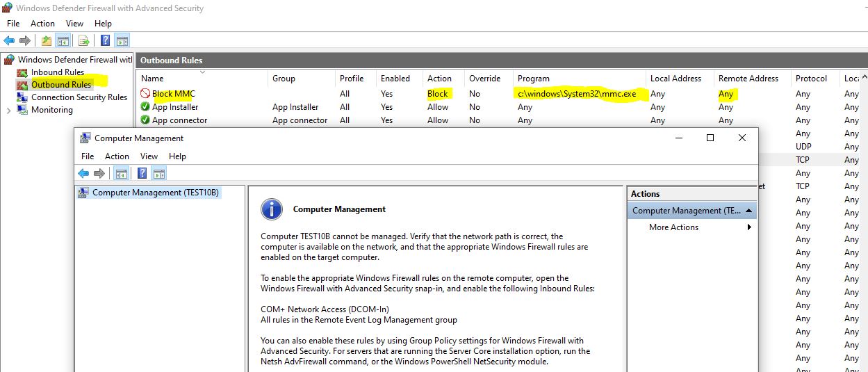Open Action menu in Firewall window
Viewport: 868px width, 372px height.
pos(42,24)
